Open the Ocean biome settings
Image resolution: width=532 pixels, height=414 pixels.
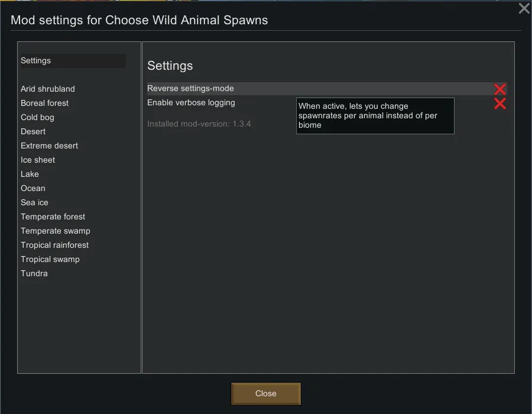coord(33,189)
